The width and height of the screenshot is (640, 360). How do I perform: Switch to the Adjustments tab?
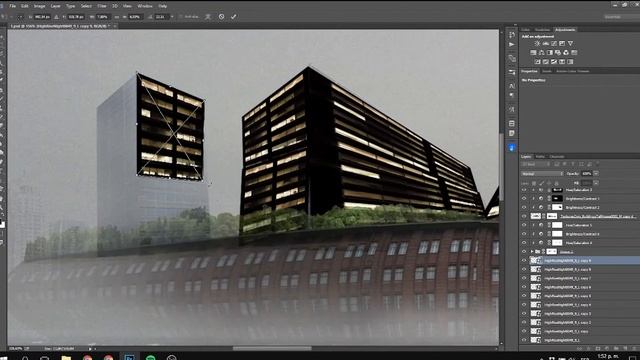(x=565, y=29)
